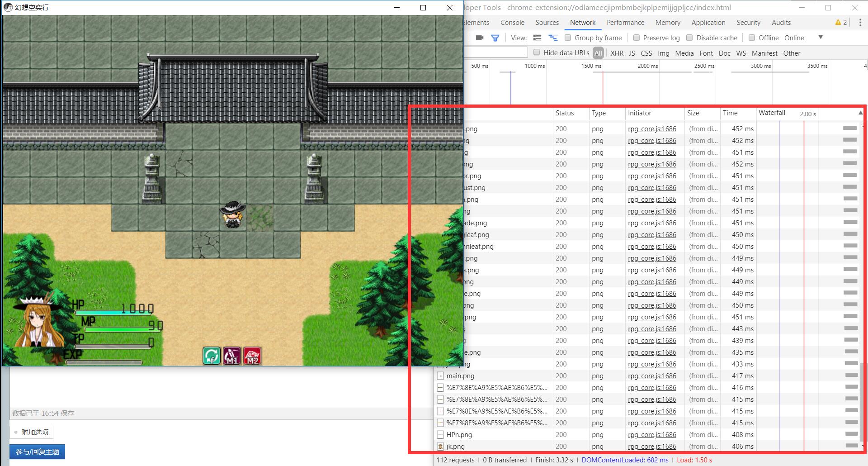The height and width of the screenshot is (466, 868).
Task: Check the Offline checkbox
Action: 752,38
